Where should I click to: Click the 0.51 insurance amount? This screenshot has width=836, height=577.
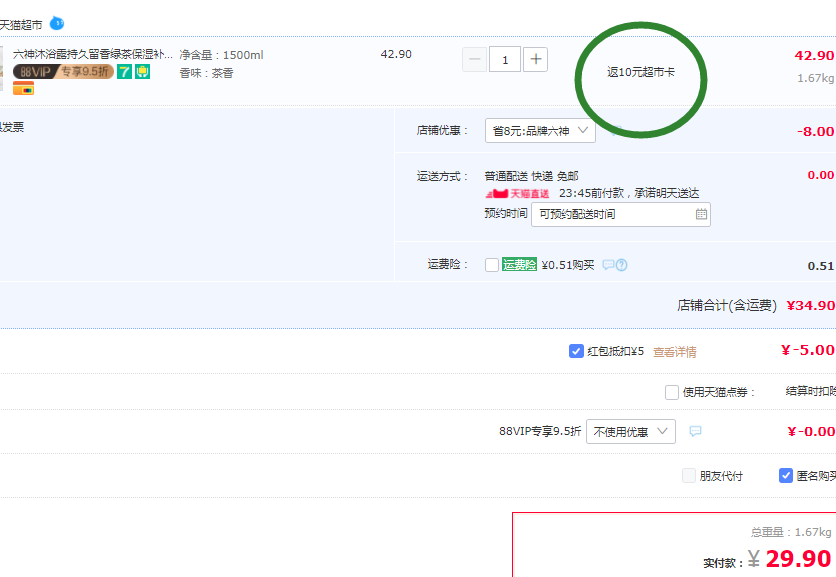[x=821, y=266]
